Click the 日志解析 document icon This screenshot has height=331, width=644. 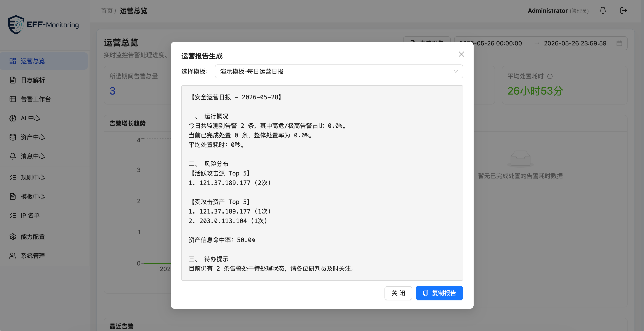click(13, 80)
